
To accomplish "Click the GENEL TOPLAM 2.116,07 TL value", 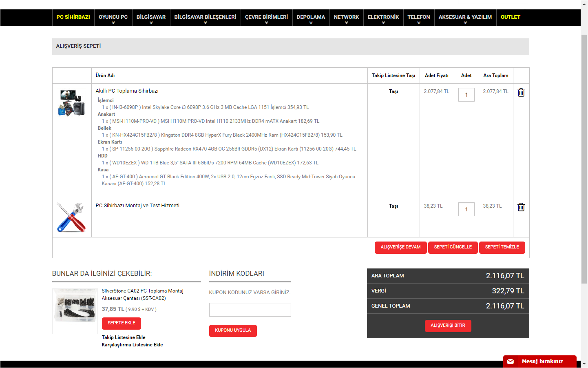I will 505,306.
